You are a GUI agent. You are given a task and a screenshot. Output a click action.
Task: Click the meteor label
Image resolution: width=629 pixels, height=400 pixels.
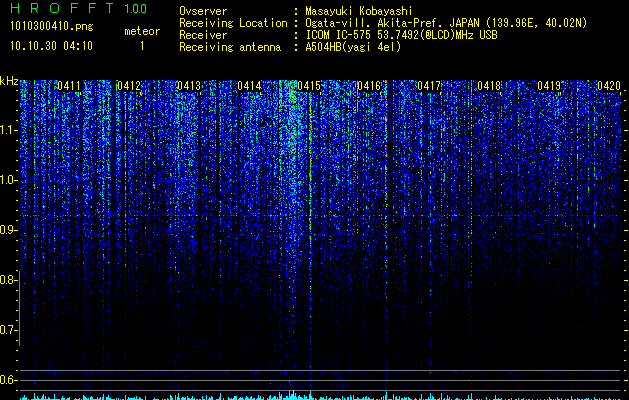(x=142, y=31)
